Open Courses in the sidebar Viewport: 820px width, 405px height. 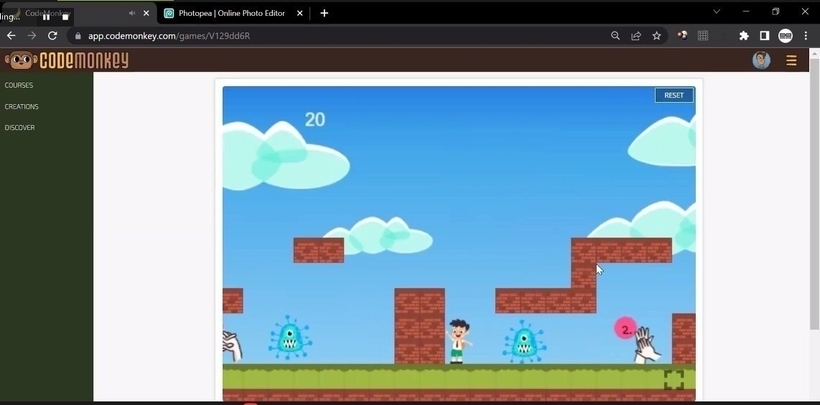point(19,85)
